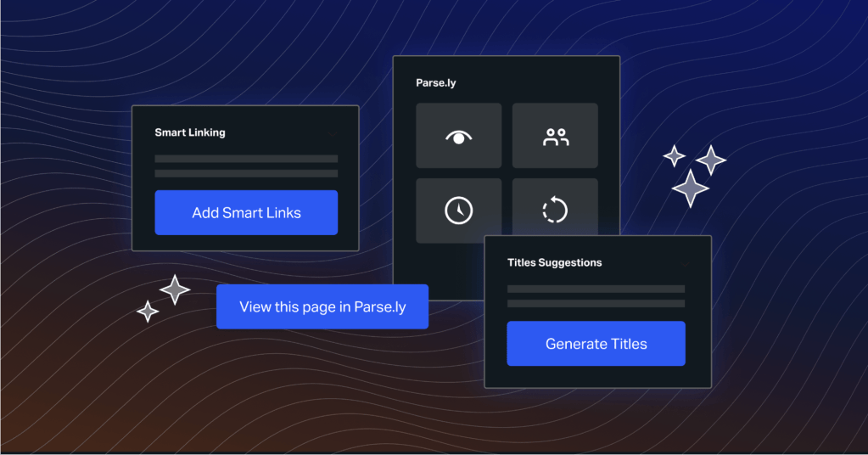Collapse the Titles Suggestions panel chevron
Viewport: 868px width, 455px height.
[686, 264]
